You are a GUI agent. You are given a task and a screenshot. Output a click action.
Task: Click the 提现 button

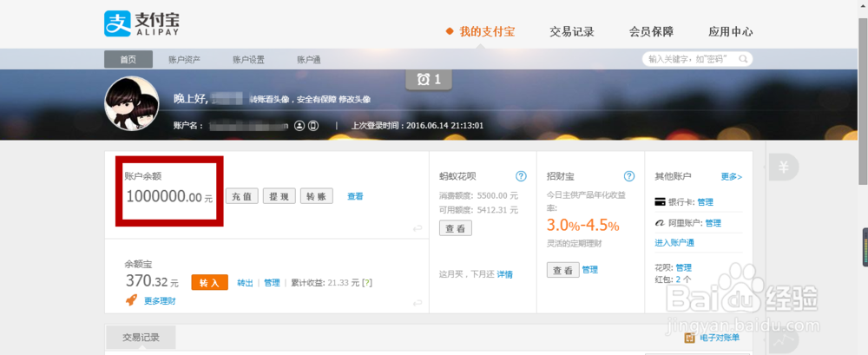click(x=279, y=196)
